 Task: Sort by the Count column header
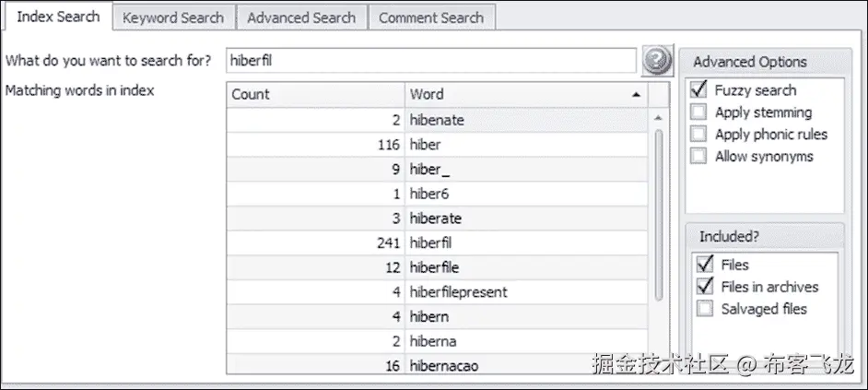[x=314, y=94]
